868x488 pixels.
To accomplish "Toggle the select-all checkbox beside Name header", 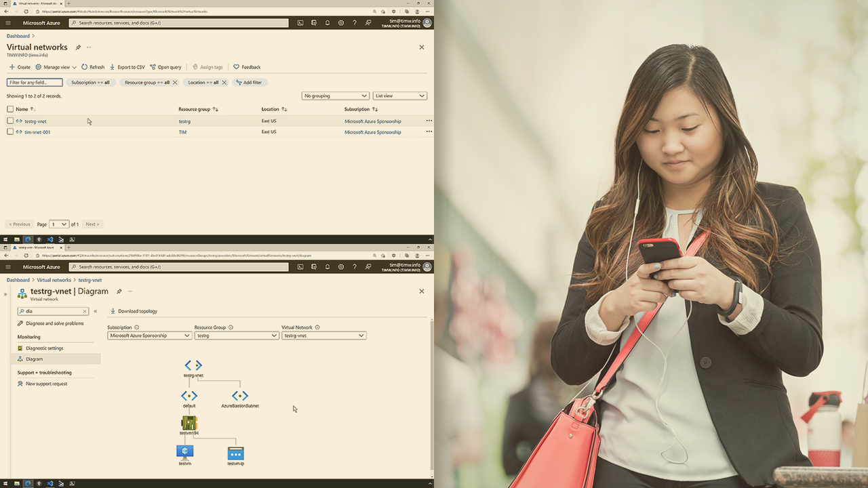I will (10, 109).
